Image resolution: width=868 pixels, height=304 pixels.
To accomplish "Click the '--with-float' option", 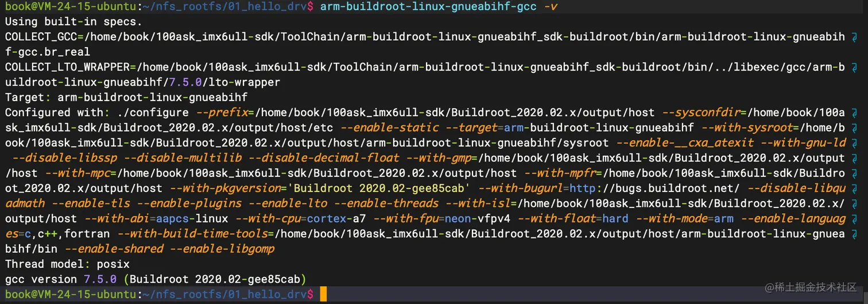I will (x=556, y=218).
